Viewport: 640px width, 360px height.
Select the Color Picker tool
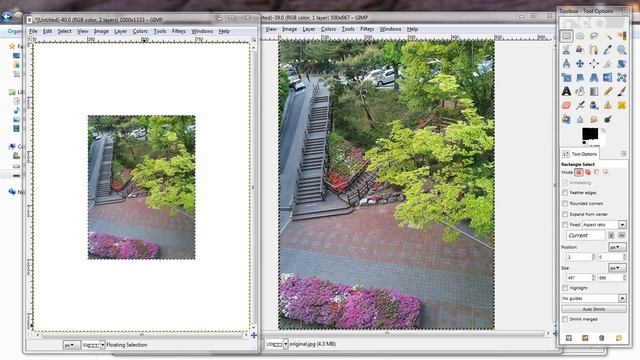608,50
